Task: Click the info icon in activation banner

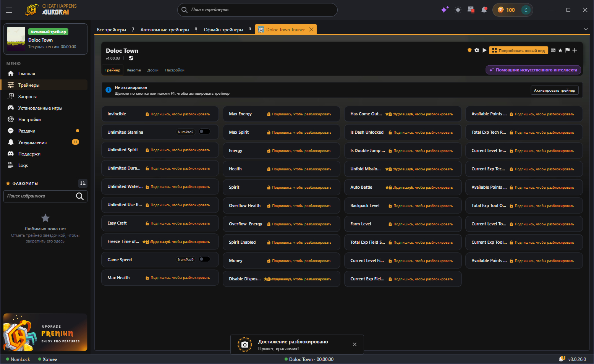Action: point(108,90)
